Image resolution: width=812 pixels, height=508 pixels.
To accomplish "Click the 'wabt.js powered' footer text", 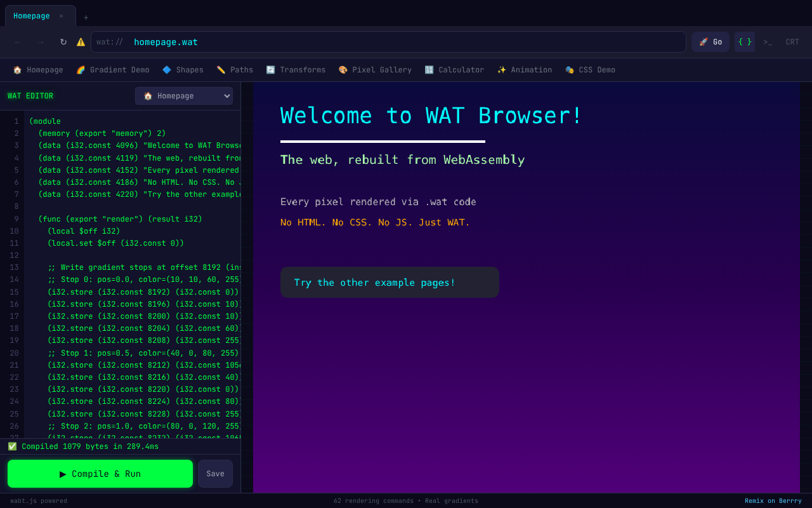I will pos(39,501).
